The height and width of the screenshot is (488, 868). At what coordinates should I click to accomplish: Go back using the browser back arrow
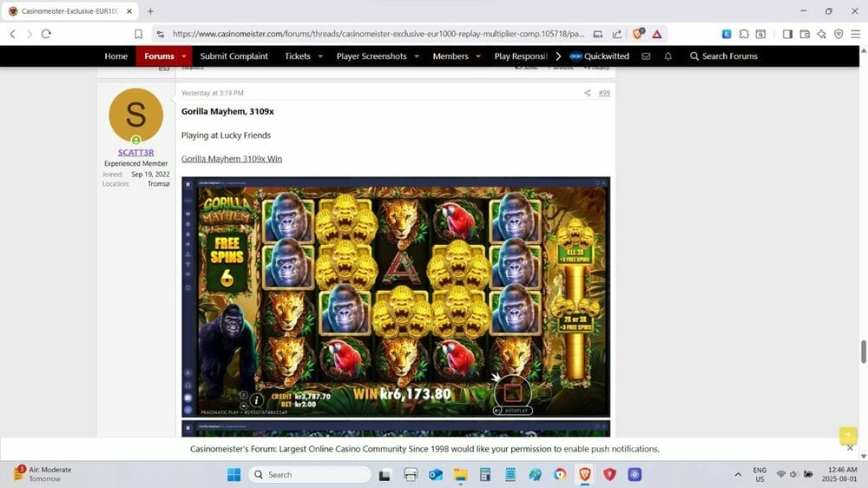[12, 34]
